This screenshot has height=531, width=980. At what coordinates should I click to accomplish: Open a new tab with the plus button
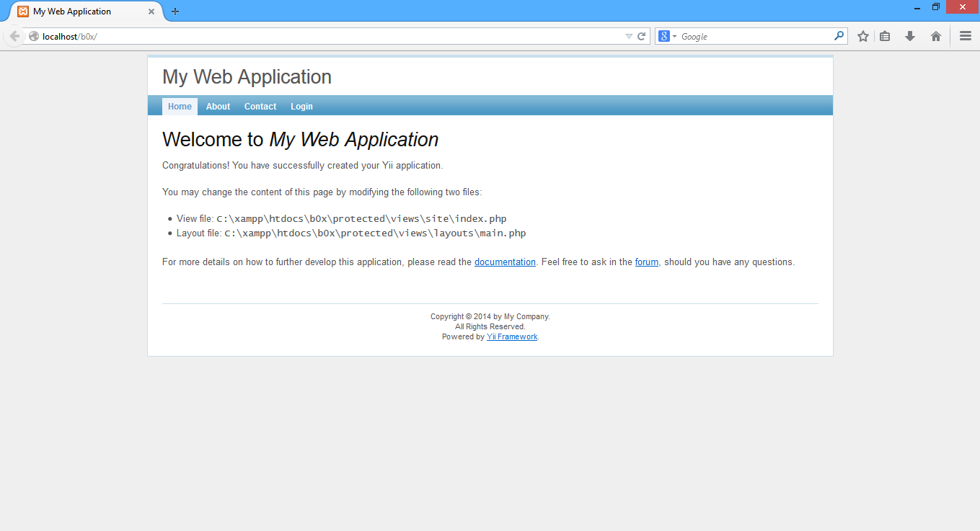click(175, 11)
